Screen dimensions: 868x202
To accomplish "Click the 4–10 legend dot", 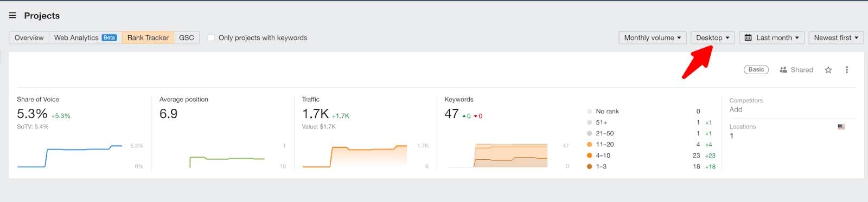I will click(x=590, y=155).
